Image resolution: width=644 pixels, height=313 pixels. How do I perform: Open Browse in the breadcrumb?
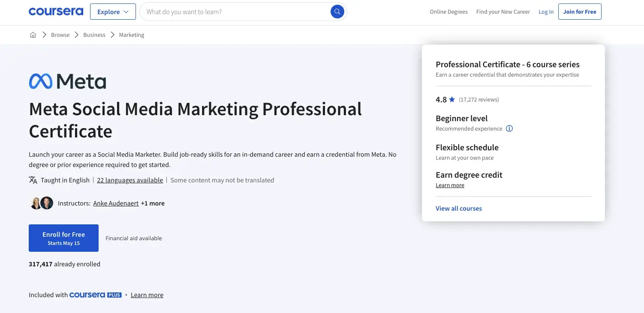click(60, 35)
